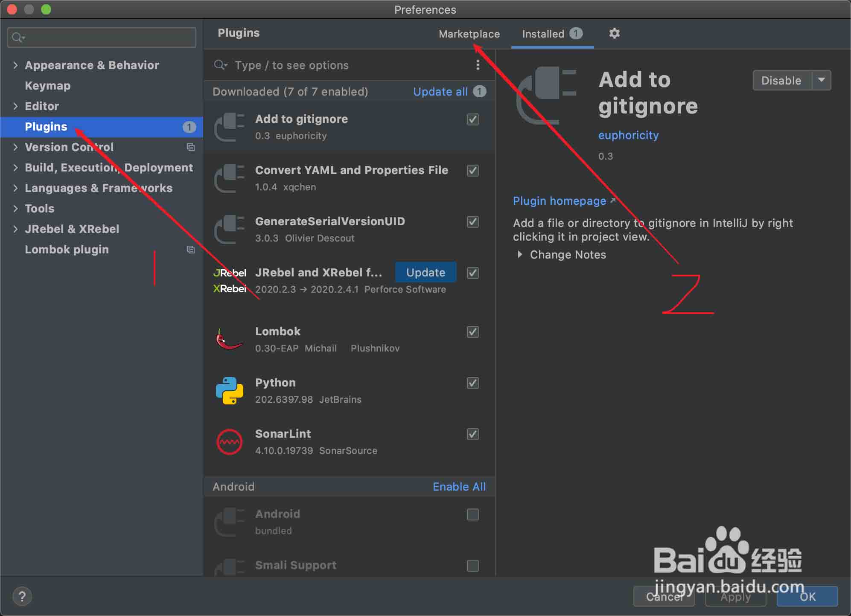
Task: Switch to the Marketplace tab
Action: point(469,34)
